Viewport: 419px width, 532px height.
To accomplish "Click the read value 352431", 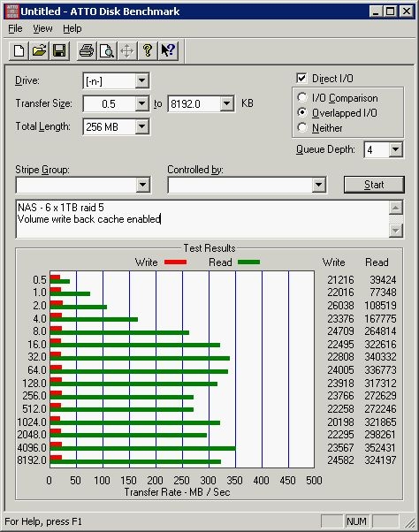I will coord(380,447).
